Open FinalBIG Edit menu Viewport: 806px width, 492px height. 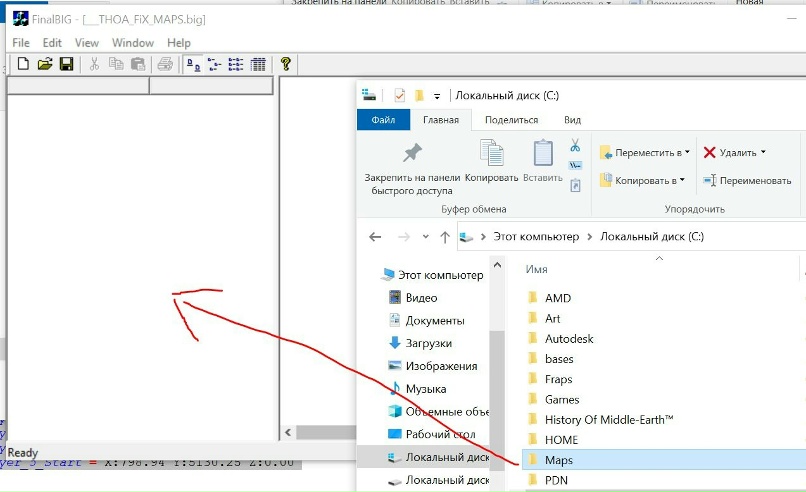point(52,43)
